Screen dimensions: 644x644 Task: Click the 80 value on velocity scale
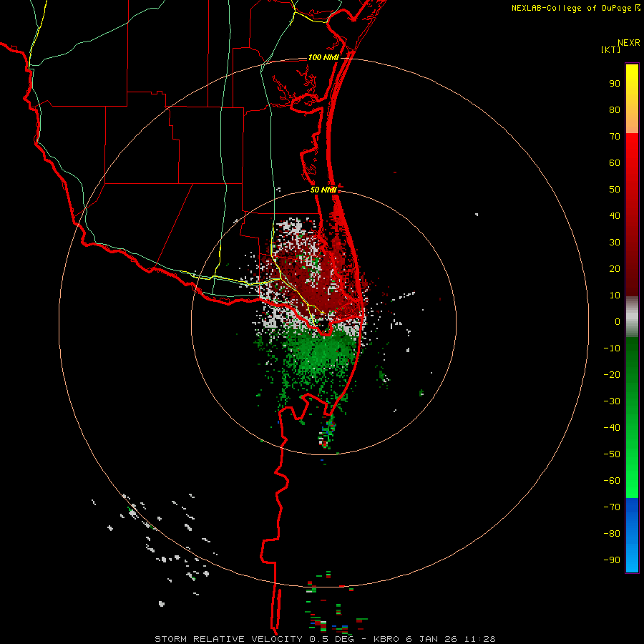click(615, 110)
